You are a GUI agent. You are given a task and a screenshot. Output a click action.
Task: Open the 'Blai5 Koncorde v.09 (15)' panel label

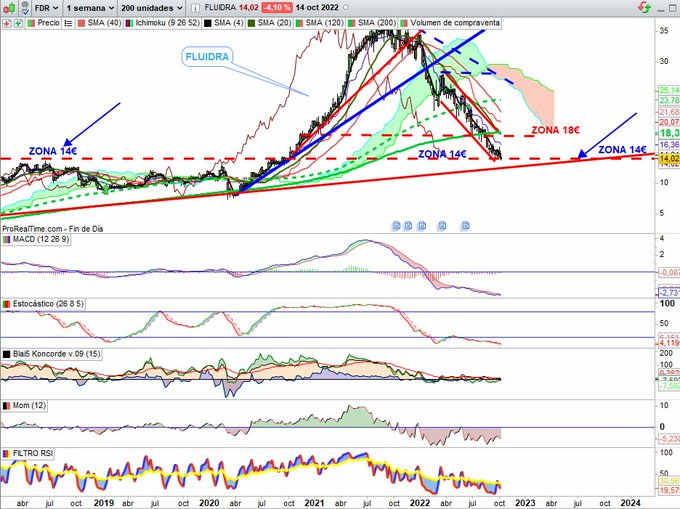(x=56, y=354)
